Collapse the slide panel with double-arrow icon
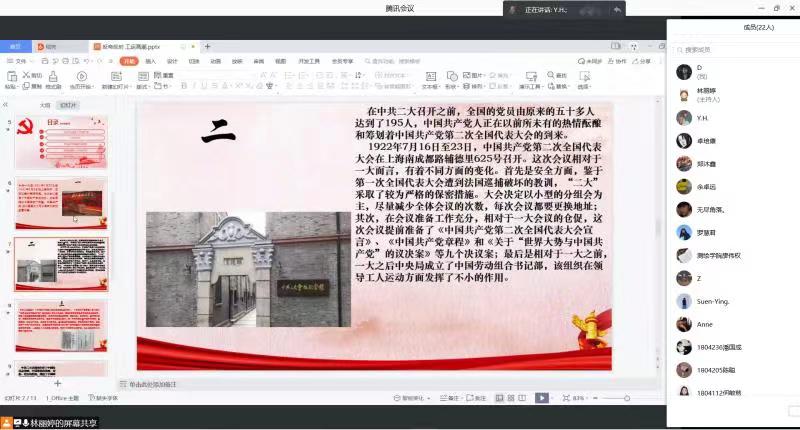 point(7,103)
